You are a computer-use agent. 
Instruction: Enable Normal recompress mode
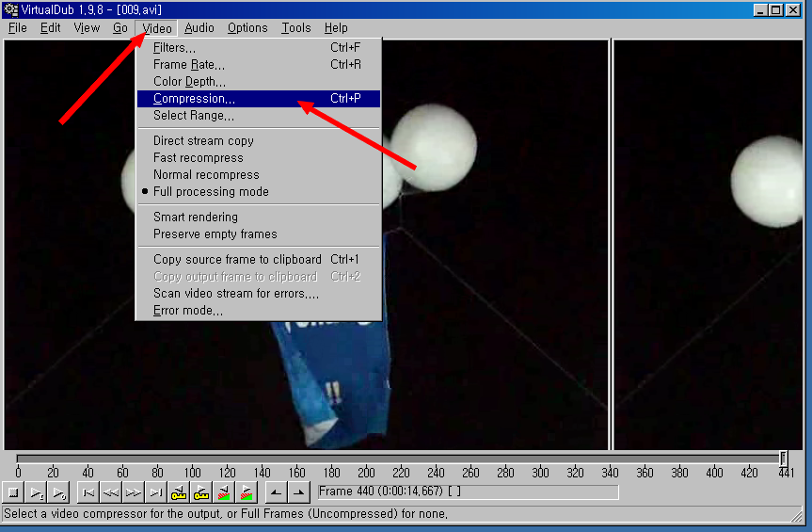259,175
